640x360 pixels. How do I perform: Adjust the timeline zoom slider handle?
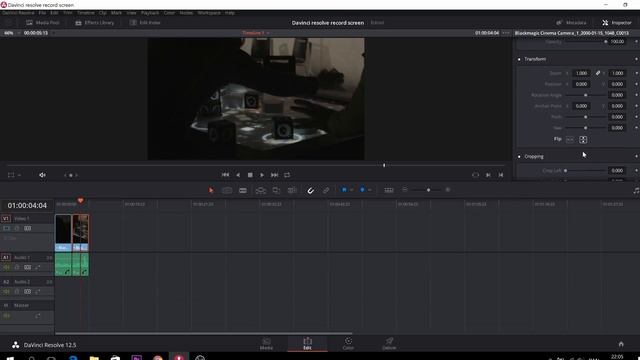coord(428,190)
